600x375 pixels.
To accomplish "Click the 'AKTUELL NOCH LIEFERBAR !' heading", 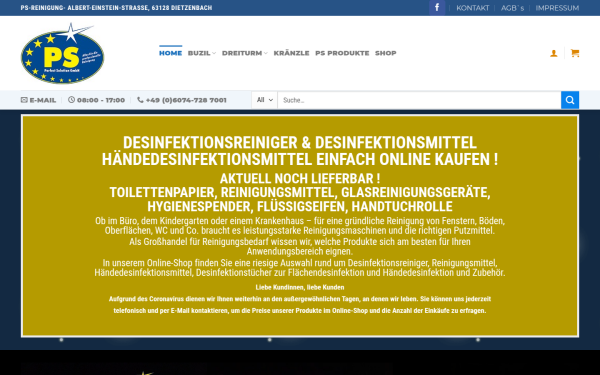I will click(300, 179).
